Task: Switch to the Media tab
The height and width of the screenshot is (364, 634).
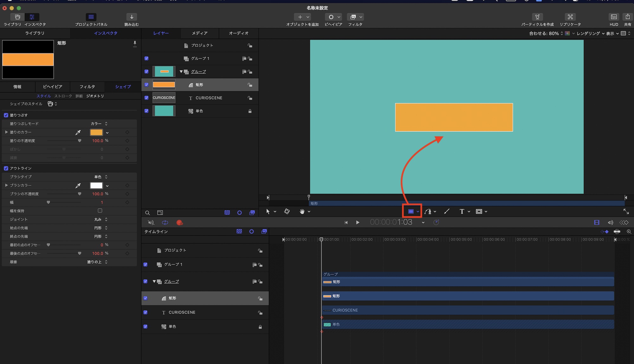Action: [199, 33]
